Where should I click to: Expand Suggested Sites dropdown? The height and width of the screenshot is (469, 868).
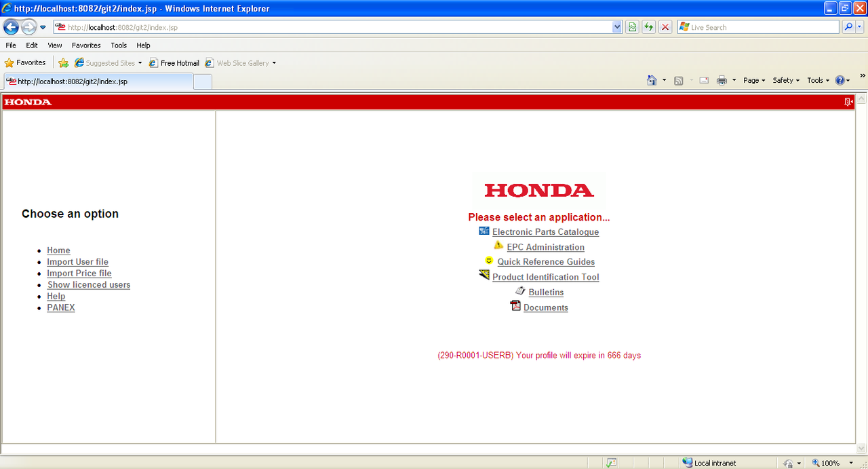140,63
